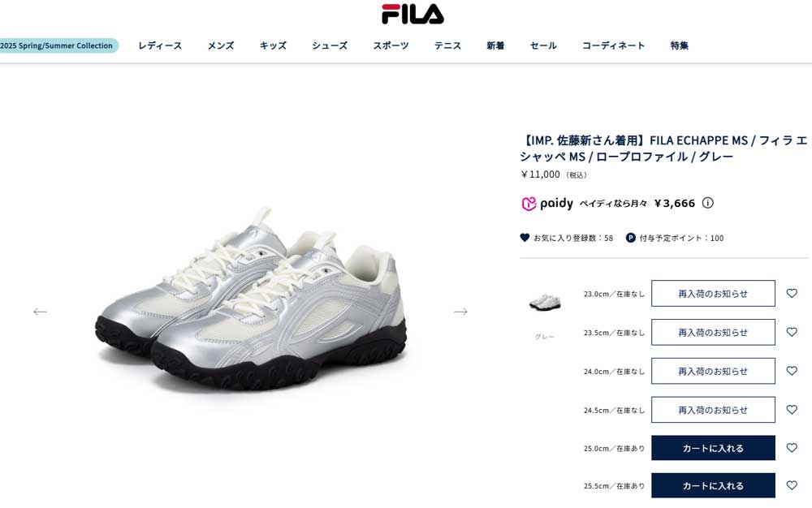Toggle heart for 25.5cm size
This screenshot has width=812, height=508.
click(792, 485)
